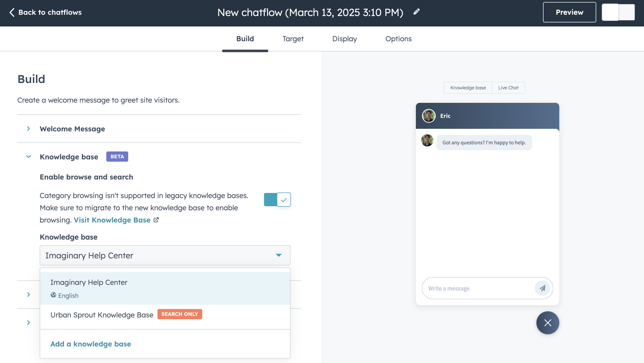Open the Options tab
The width and height of the screenshot is (644, 363).
[398, 39]
